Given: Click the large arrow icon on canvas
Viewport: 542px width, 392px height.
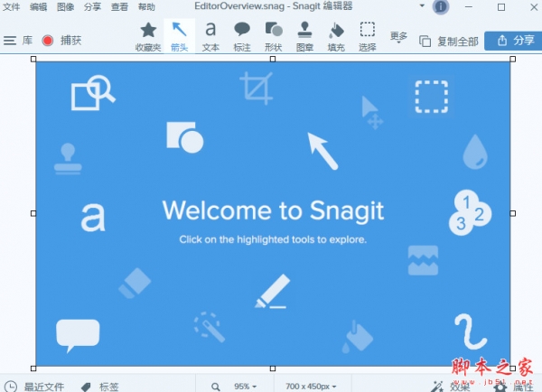Looking at the screenshot, I should click(322, 151).
